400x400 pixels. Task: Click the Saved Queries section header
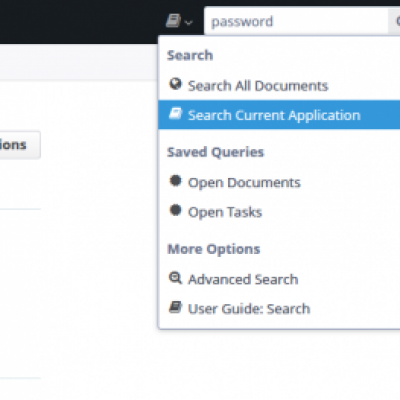pos(215,152)
